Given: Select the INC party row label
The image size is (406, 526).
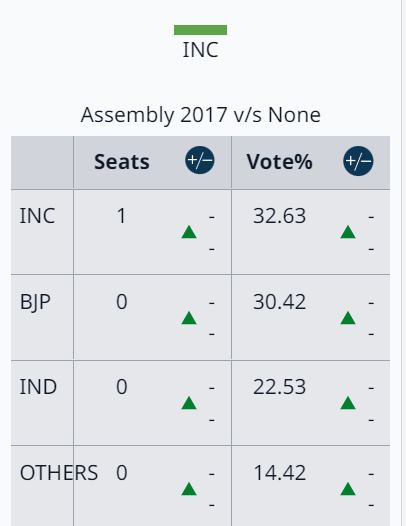Looking at the screenshot, I should [x=37, y=216].
